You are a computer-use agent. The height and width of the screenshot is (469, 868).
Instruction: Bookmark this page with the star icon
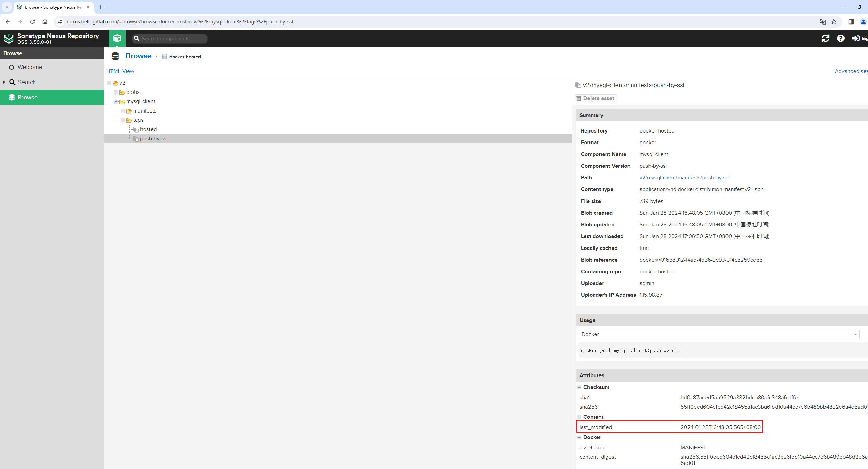(834, 22)
